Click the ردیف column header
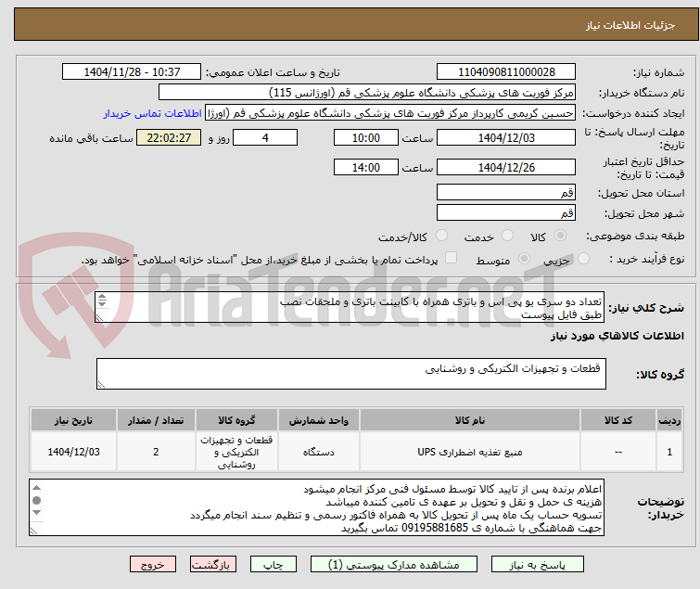Screen dimensions: 700x589 point(669,420)
